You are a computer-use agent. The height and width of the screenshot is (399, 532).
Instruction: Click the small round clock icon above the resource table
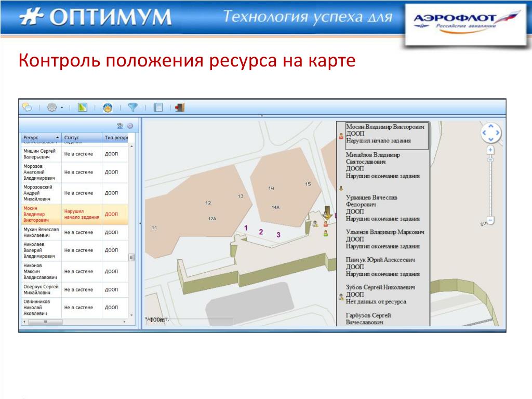(x=130, y=126)
